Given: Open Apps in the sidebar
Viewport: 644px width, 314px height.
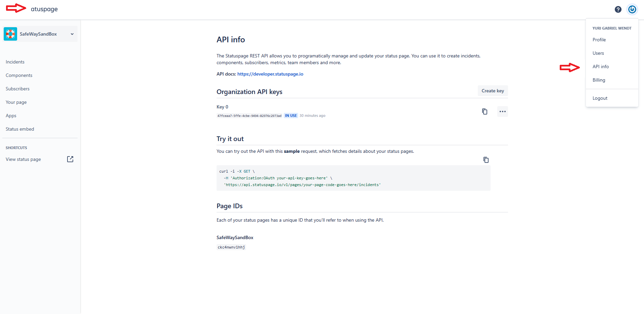Looking at the screenshot, I should [11, 116].
